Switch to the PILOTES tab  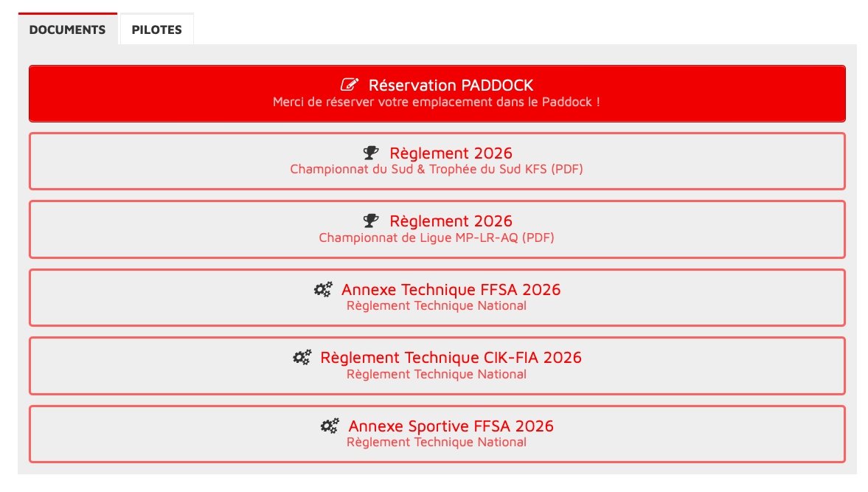pos(156,30)
